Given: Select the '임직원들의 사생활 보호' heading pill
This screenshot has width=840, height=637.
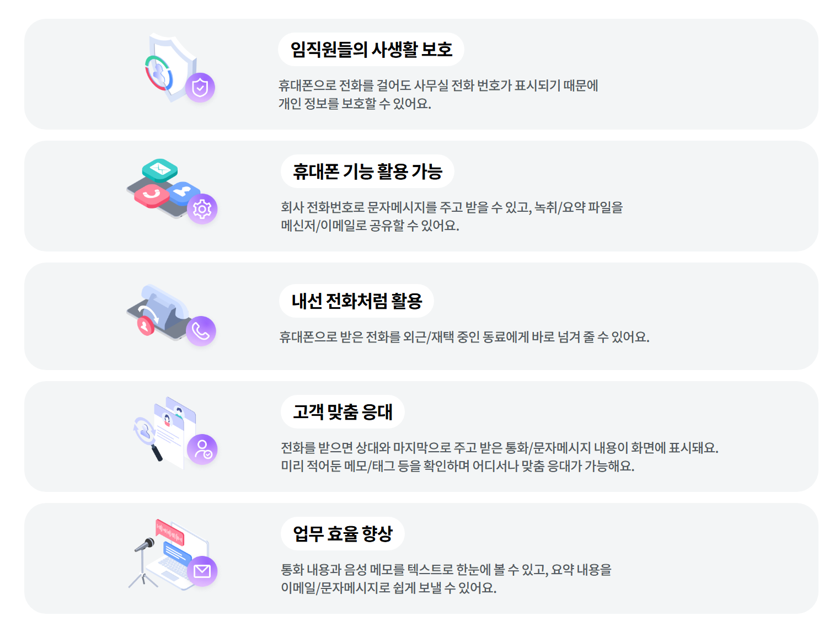Looking at the screenshot, I should [x=371, y=50].
